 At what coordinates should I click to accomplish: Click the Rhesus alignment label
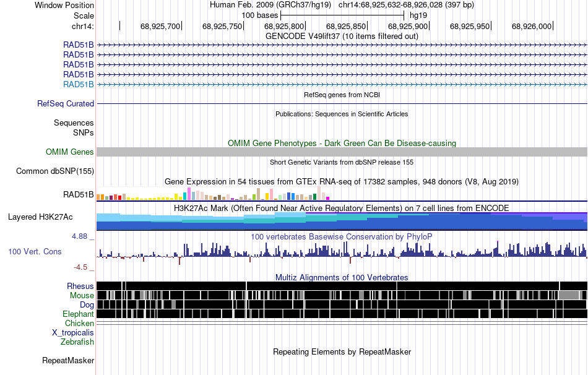[80, 286]
